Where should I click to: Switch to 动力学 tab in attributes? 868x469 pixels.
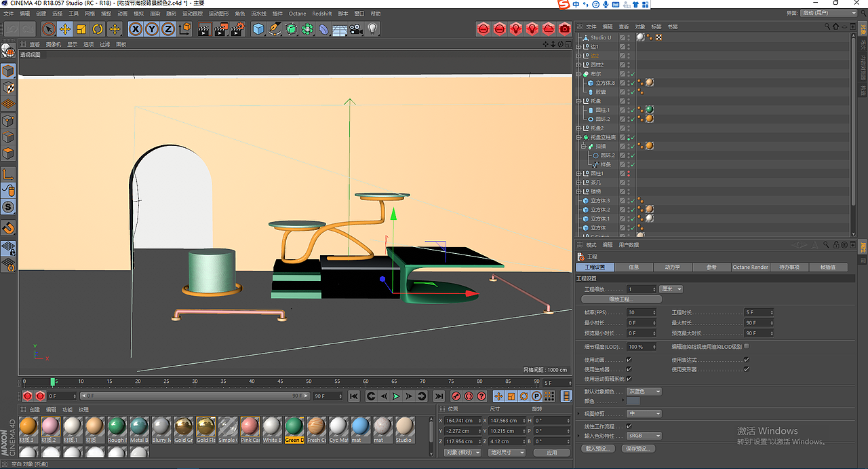point(672,267)
